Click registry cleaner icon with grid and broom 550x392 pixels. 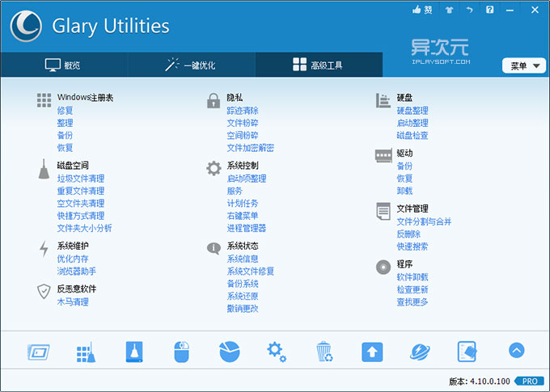click(86, 352)
